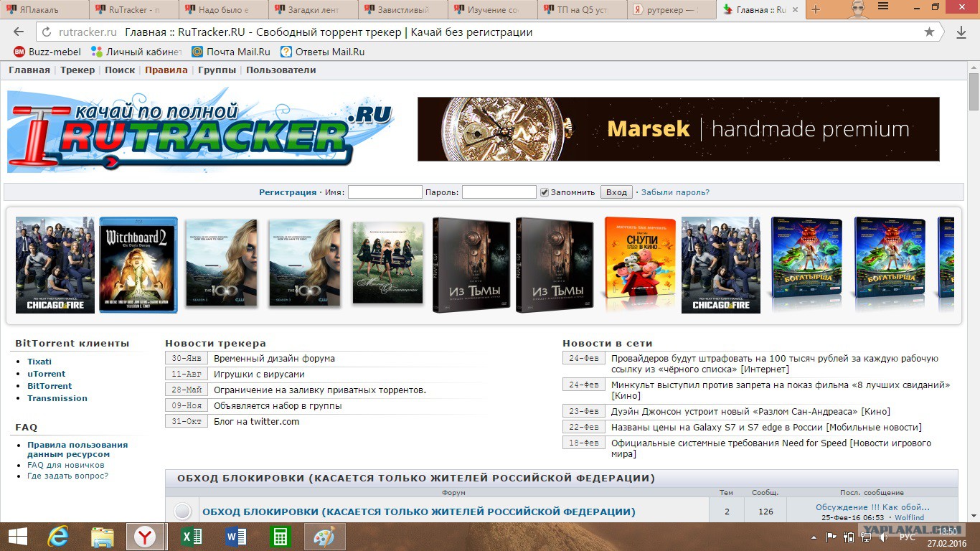Launch Word from the taskbar

point(235,537)
